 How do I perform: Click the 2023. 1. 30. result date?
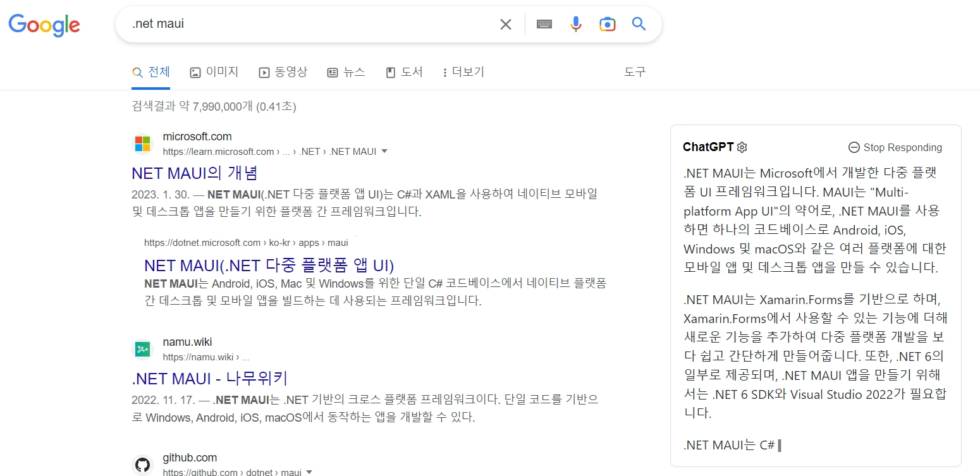(160, 194)
